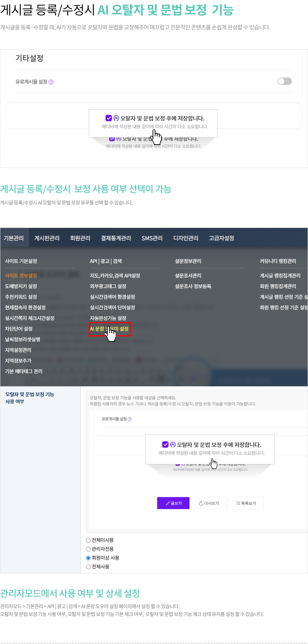This screenshot has height=644, width=308.
Task: Click the refresh icon on 다시쓰기
Action: pyautogui.click(x=201, y=503)
